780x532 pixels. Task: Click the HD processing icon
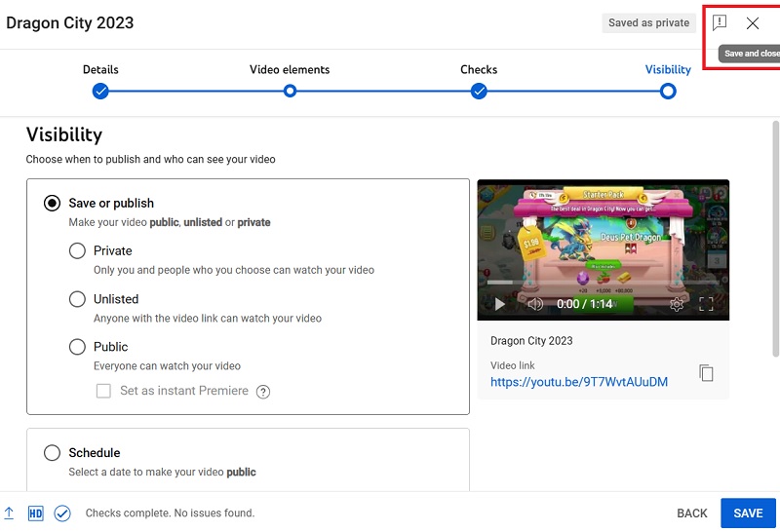click(36, 513)
